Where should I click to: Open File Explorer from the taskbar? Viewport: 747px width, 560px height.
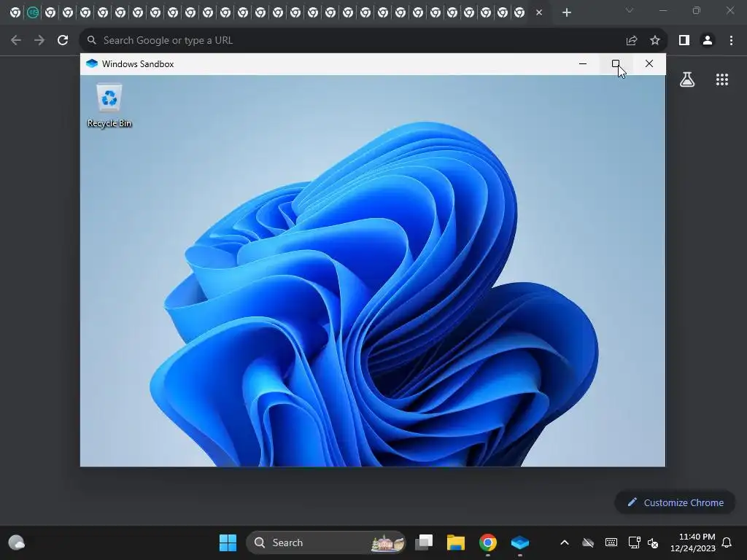pos(456,542)
